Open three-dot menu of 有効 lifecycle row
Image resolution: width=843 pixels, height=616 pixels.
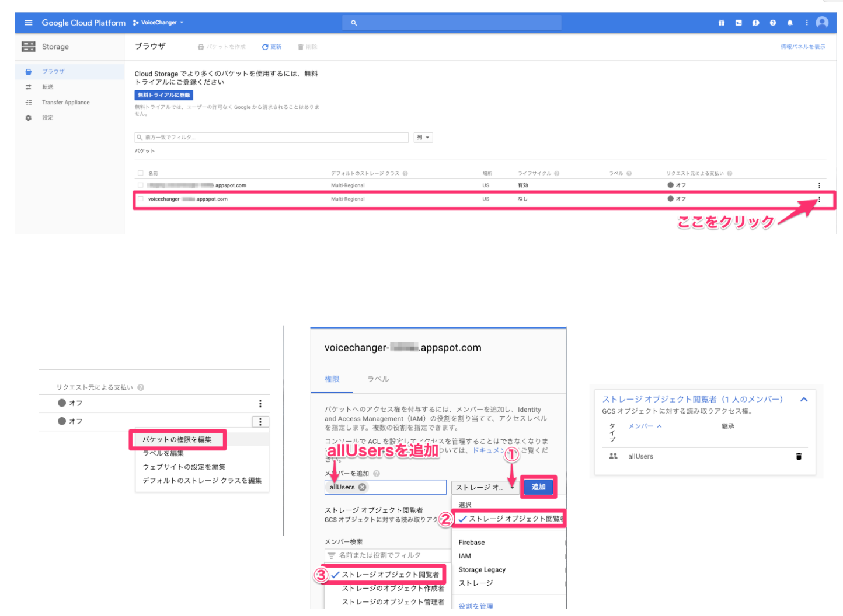[x=819, y=185]
